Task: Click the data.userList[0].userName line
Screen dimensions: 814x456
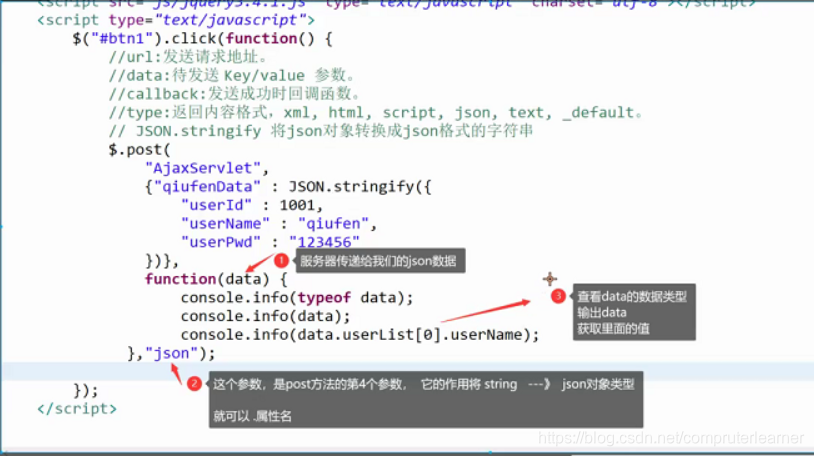Action: [360, 335]
